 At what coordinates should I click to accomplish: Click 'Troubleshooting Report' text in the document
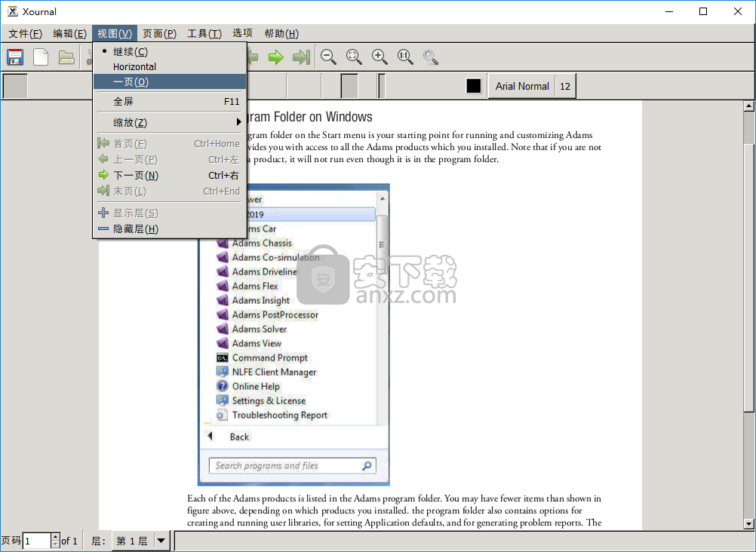(280, 415)
